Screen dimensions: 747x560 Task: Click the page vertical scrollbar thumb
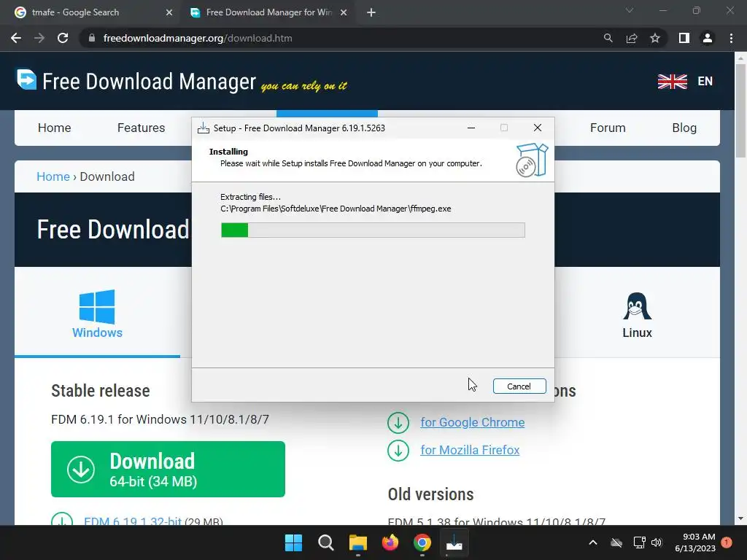point(740,111)
